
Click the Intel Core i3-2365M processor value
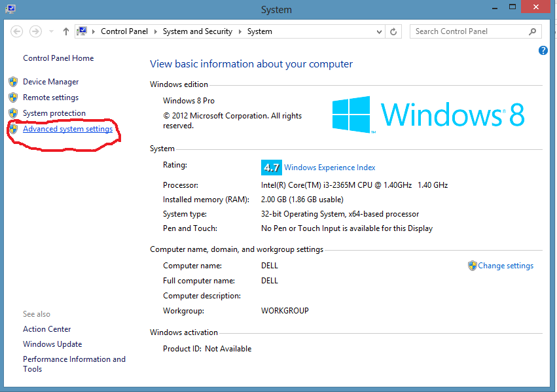354,185
